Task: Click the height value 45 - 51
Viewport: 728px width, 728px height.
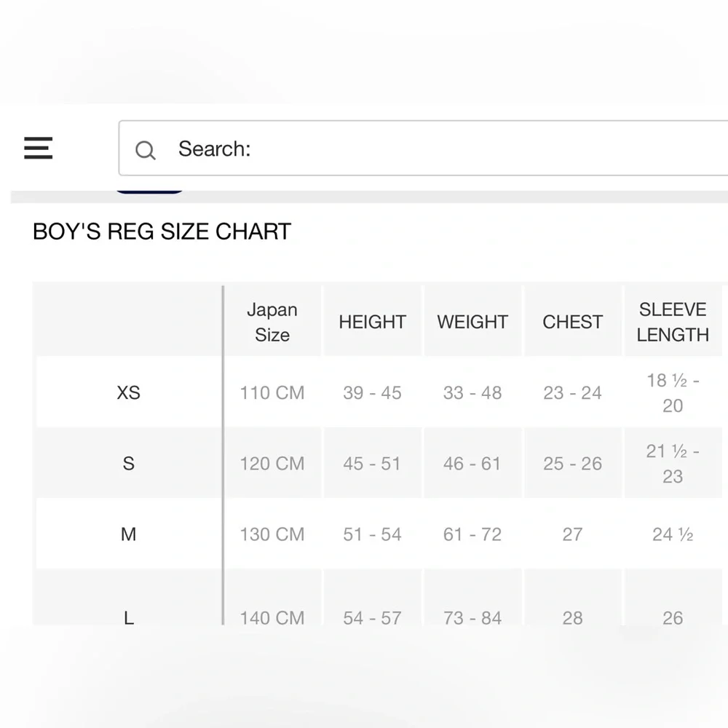Action: click(372, 463)
